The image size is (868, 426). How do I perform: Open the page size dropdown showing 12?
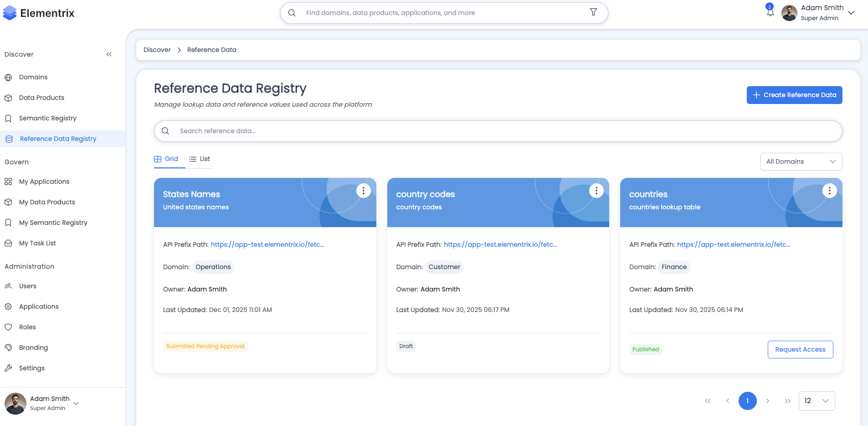coord(816,400)
